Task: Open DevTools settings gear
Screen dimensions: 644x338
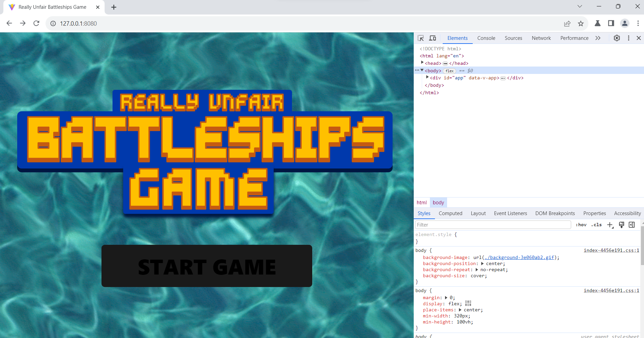Action: 617,38
